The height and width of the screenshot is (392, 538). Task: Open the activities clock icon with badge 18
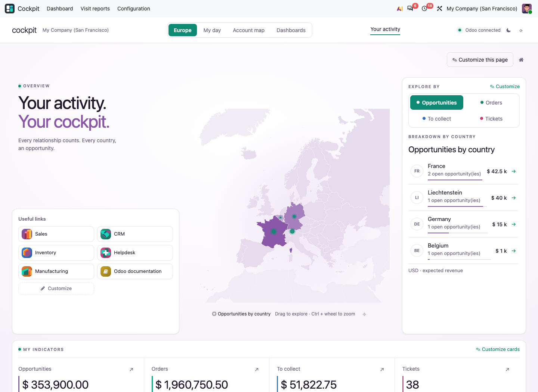[x=424, y=9]
